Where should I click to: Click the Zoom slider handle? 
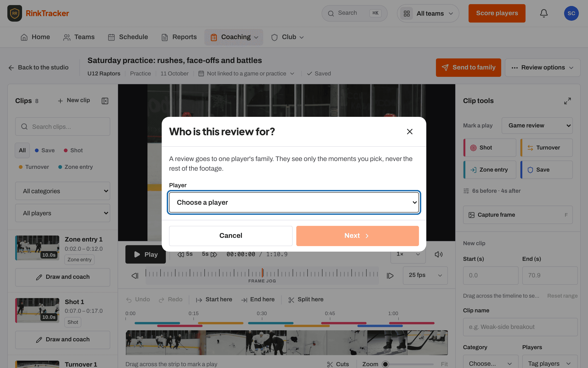tap(385, 364)
